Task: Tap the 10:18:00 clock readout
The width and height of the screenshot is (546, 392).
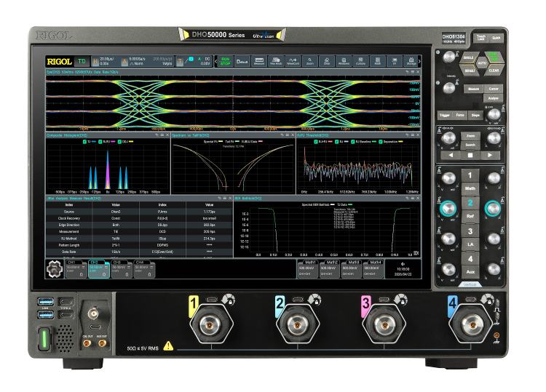Action: (403, 269)
